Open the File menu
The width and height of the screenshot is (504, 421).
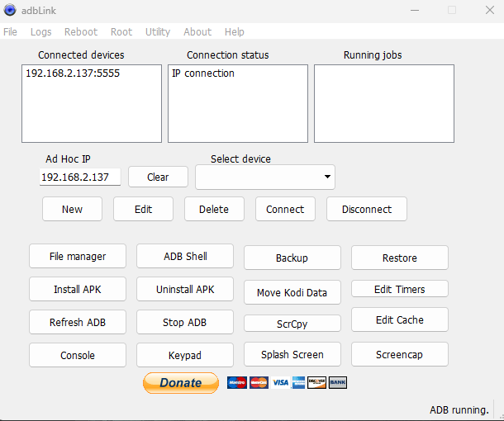pos(10,31)
